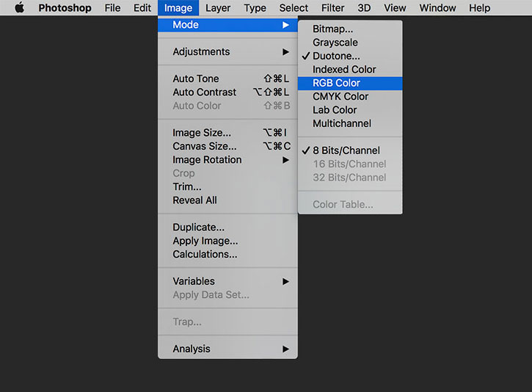Apply Auto Contrast
Screen dimensions: 532x392
pyautogui.click(x=227, y=92)
